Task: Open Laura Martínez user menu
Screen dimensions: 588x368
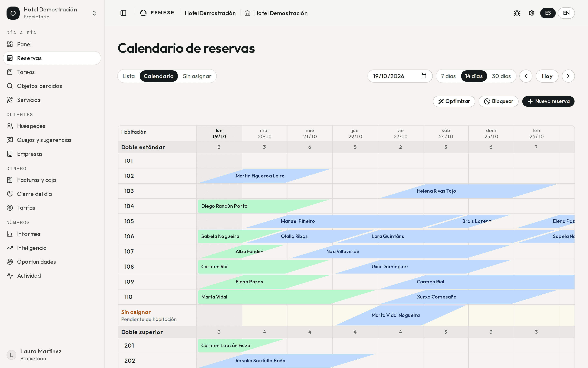Action: 52,355
